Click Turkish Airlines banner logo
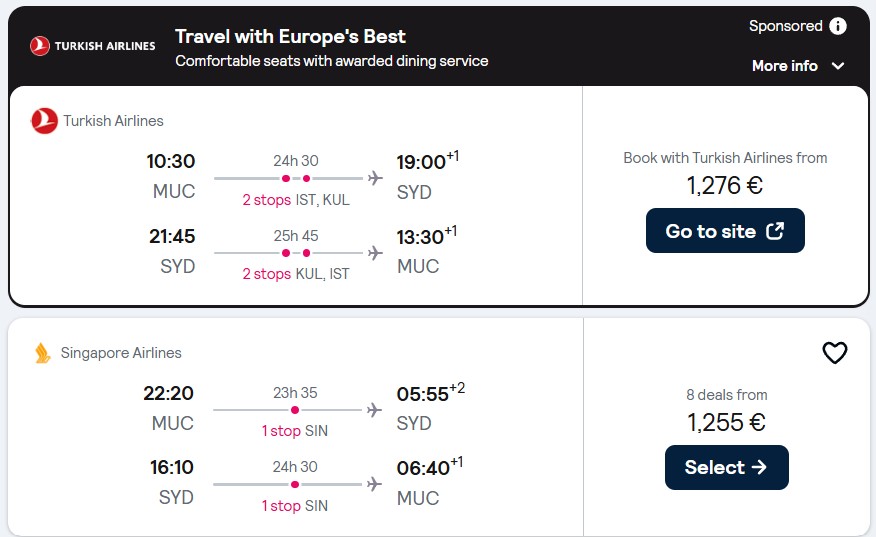This screenshot has height=537, width=876. (93, 46)
